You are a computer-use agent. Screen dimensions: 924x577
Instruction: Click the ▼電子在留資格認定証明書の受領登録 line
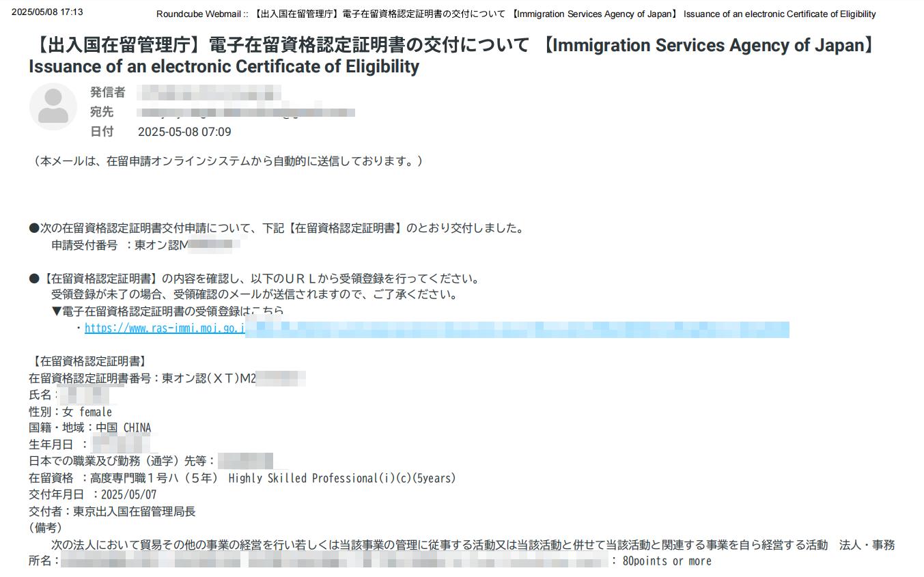167,311
